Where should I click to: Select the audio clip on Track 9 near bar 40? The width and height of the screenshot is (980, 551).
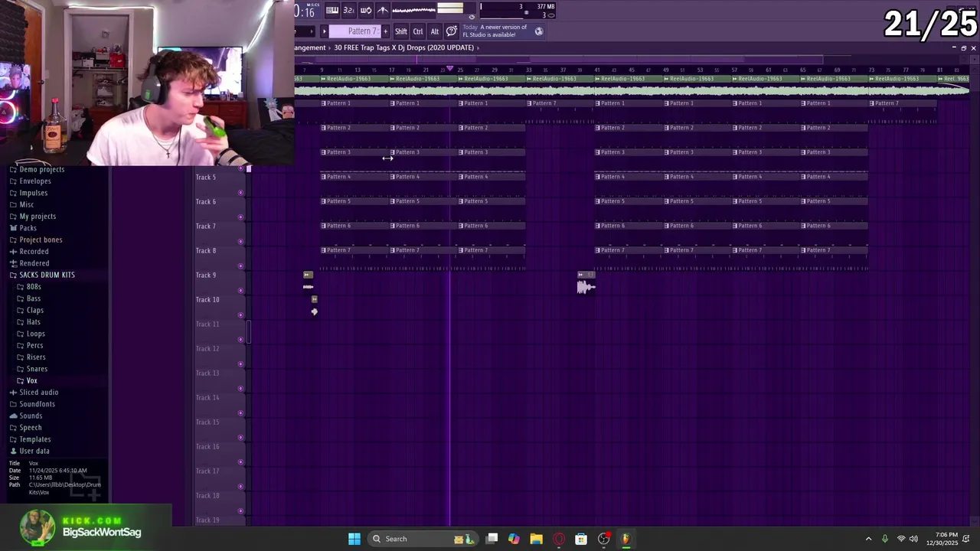click(x=586, y=283)
